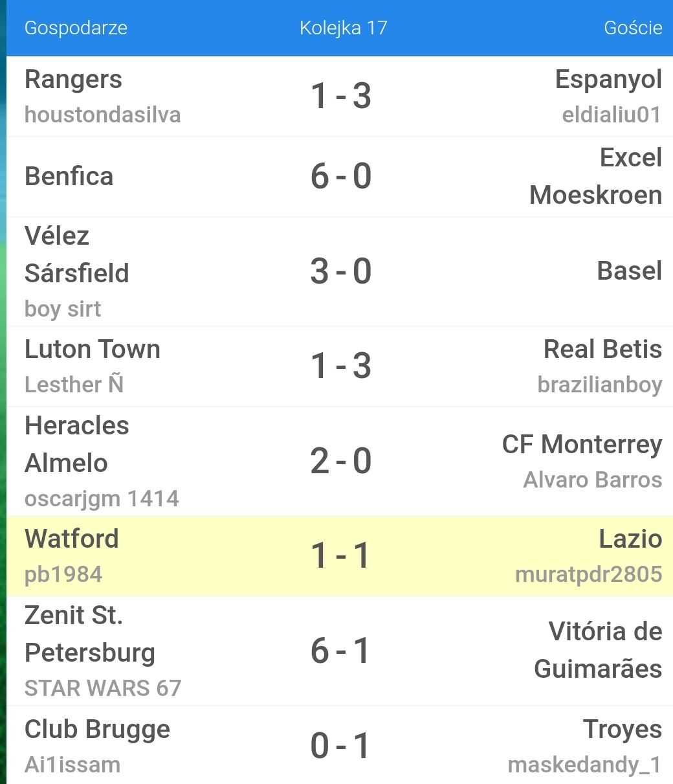Open manager muratpdr2805's profile
Screen dimensions: 673x784
(x=588, y=574)
